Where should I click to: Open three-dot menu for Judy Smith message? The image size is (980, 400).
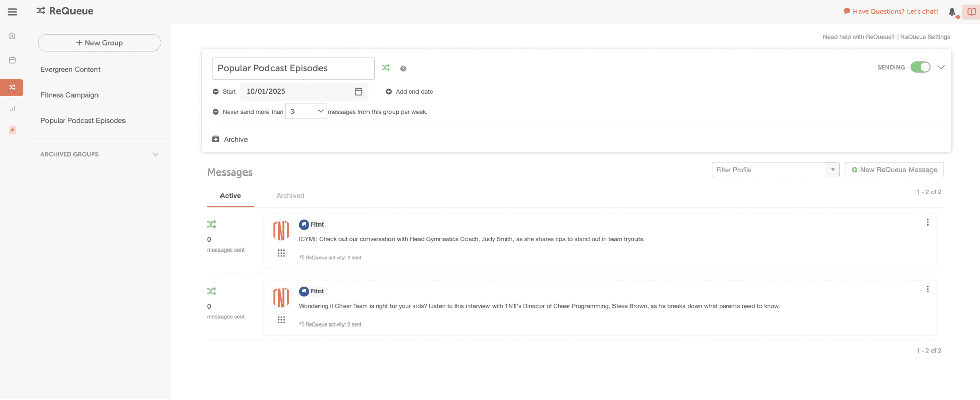(x=927, y=222)
